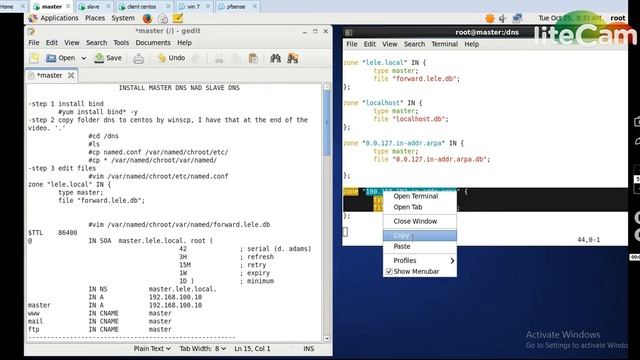
Task: Choose Paste in the context menu
Action: coord(420,247)
